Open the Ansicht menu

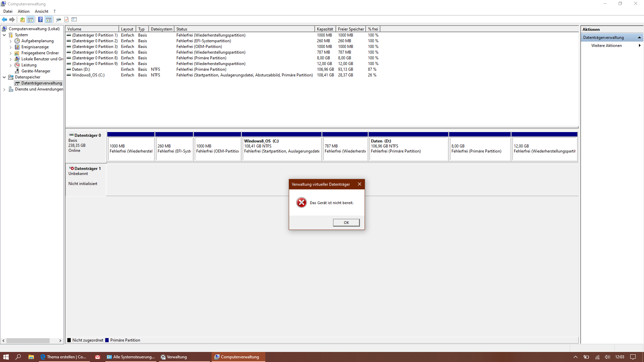pyautogui.click(x=41, y=11)
